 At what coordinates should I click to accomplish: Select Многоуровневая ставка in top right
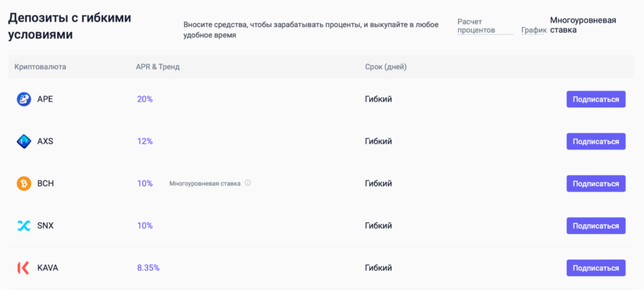point(582,25)
